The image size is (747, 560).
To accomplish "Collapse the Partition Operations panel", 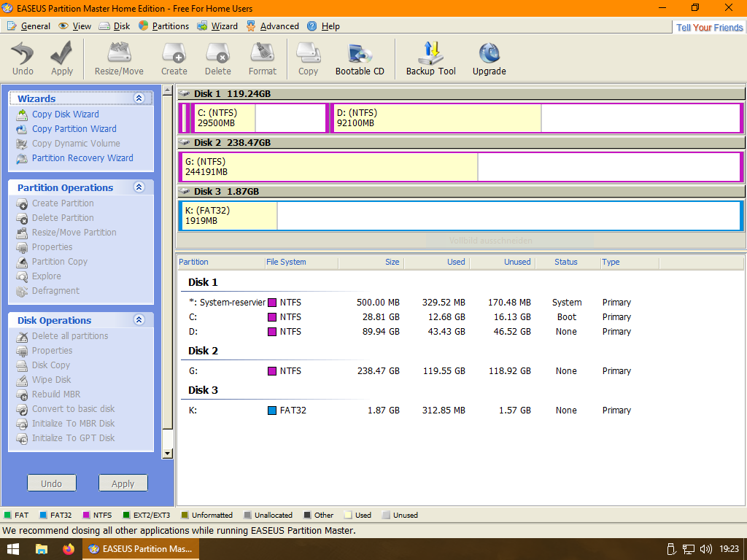I will [x=139, y=187].
